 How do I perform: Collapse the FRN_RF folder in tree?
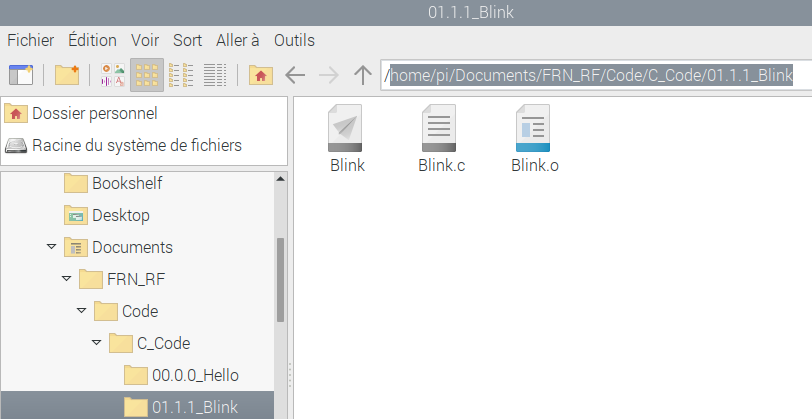[66, 279]
